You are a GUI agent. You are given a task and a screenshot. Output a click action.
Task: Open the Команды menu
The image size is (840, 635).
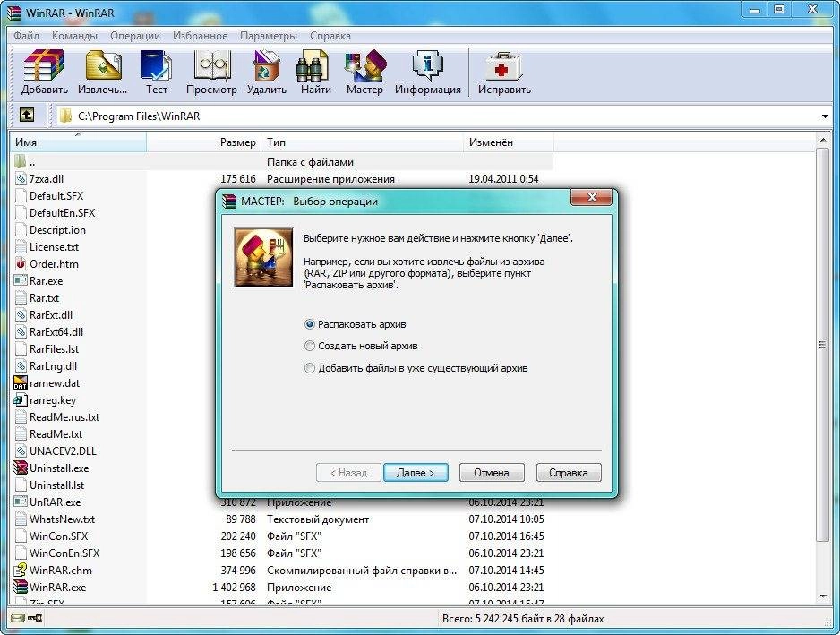pyautogui.click(x=74, y=35)
